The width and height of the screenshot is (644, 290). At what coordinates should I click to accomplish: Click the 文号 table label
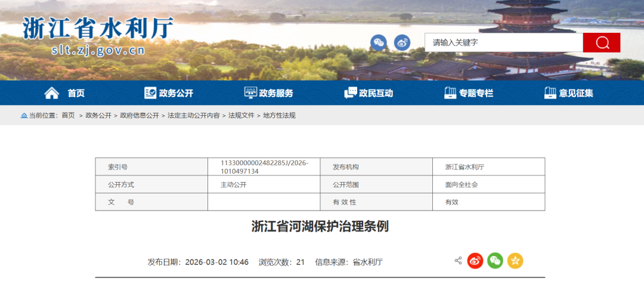tap(121, 202)
